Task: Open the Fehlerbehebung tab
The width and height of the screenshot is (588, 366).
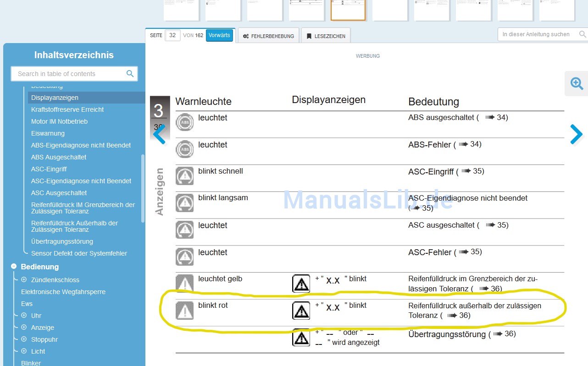Action: tap(268, 36)
